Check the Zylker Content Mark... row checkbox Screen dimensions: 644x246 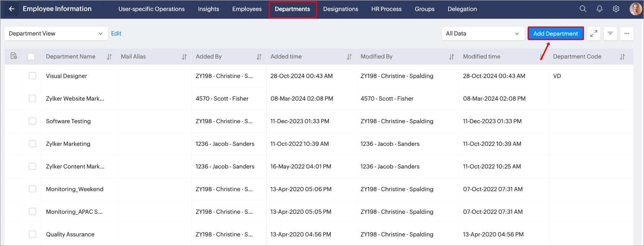33,166
